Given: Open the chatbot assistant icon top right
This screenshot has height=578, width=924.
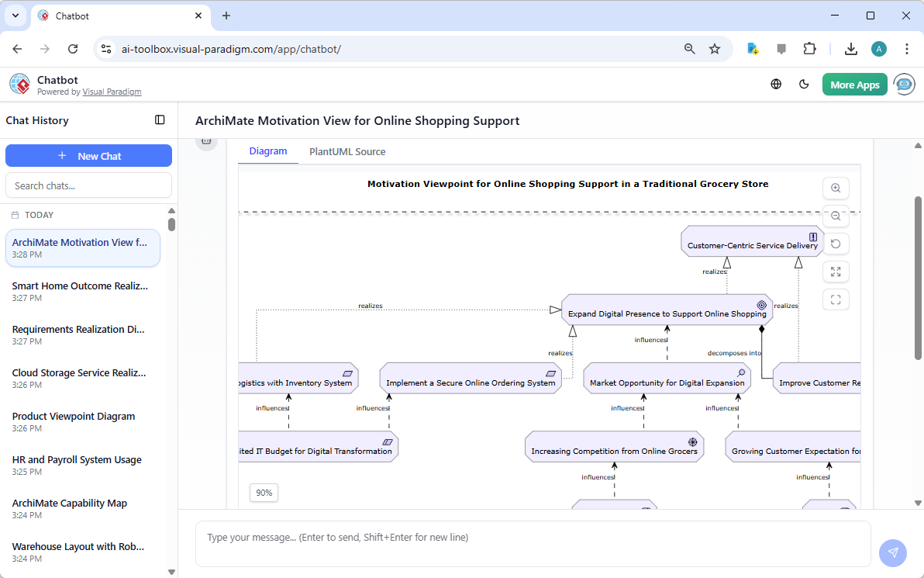Looking at the screenshot, I should (x=904, y=84).
